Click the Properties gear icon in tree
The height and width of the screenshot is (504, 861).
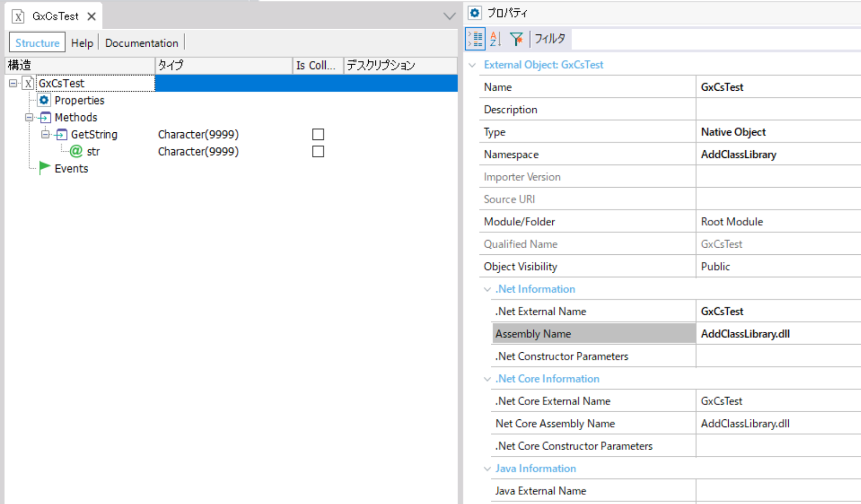(45, 100)
